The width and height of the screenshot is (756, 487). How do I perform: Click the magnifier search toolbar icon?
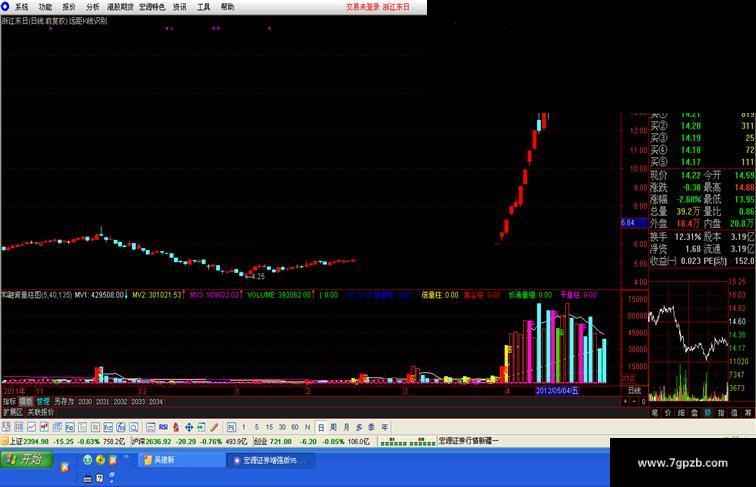[x=134, y=427]
